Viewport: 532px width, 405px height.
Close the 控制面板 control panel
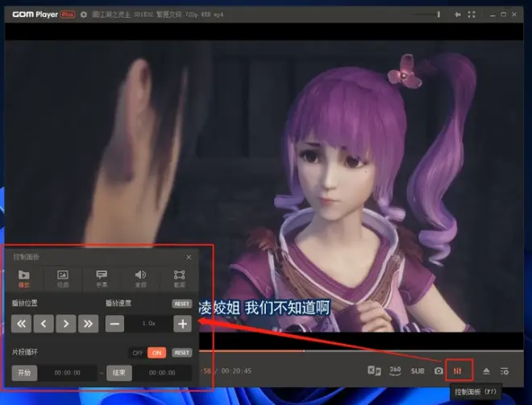click(x=189, y=257)
